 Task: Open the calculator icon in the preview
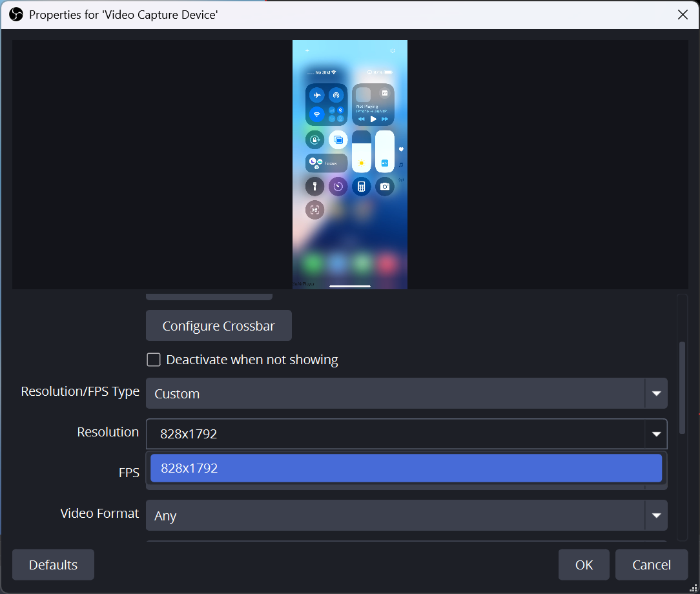(x=362, y=186)
